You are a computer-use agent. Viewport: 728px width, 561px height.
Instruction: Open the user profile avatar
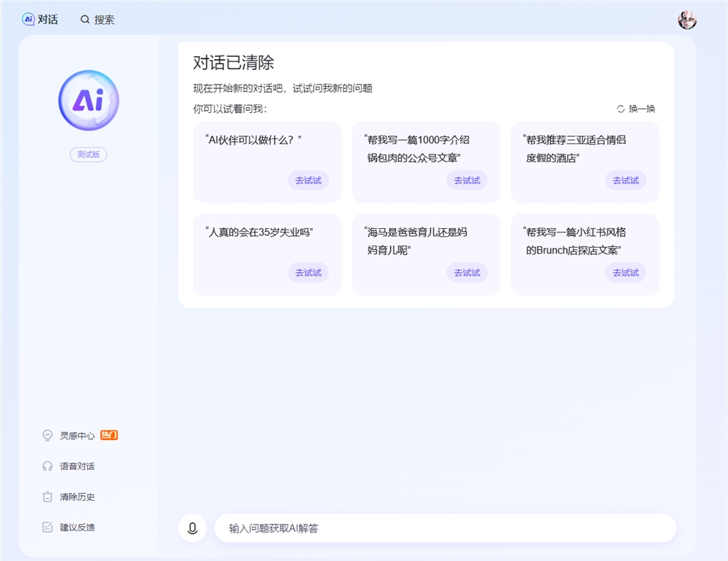tap(687, 20)
